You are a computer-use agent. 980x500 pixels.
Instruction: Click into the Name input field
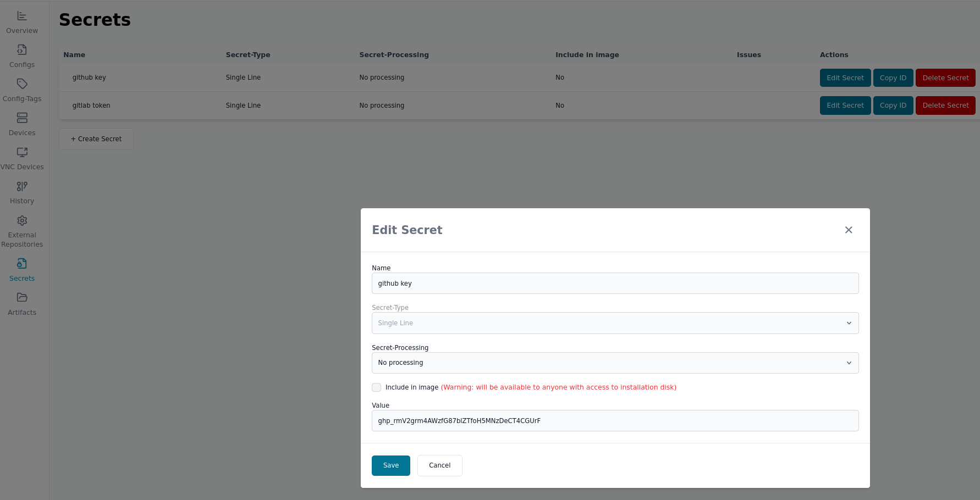615,284
